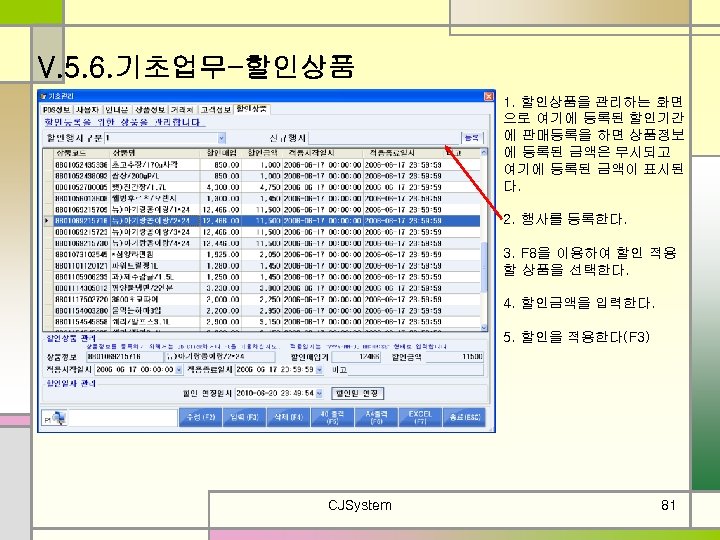Open the 상품정보 tab
The width and height of the screenshot is (720, 540).
(x=150, y=110)
